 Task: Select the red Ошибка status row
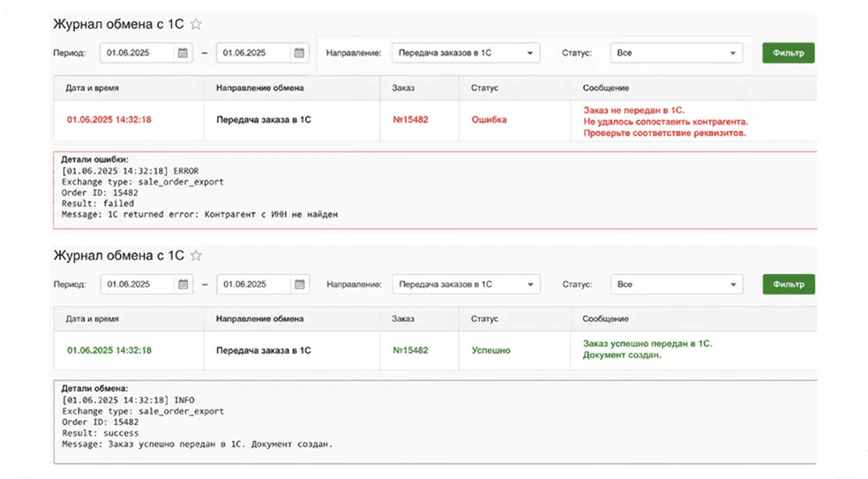(x=435, y=121)
